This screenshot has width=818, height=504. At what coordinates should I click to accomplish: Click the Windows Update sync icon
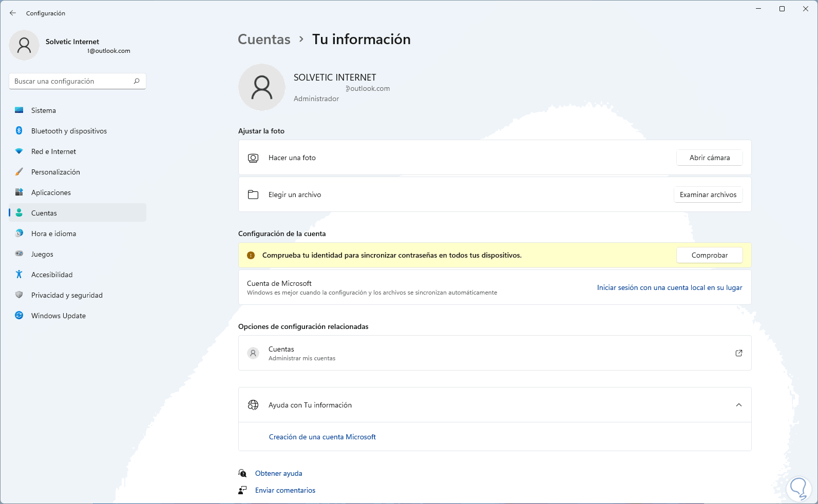click(19, 316)
